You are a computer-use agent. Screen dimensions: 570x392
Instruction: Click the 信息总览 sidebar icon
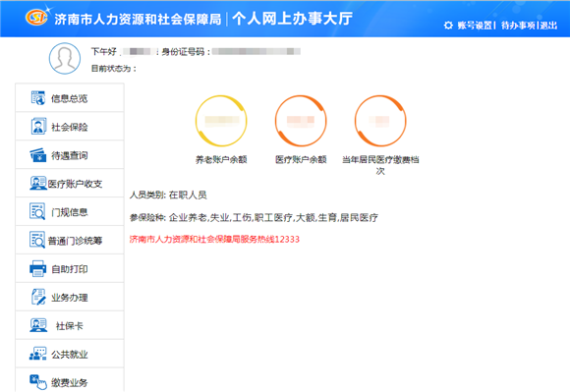pos(38,97)
